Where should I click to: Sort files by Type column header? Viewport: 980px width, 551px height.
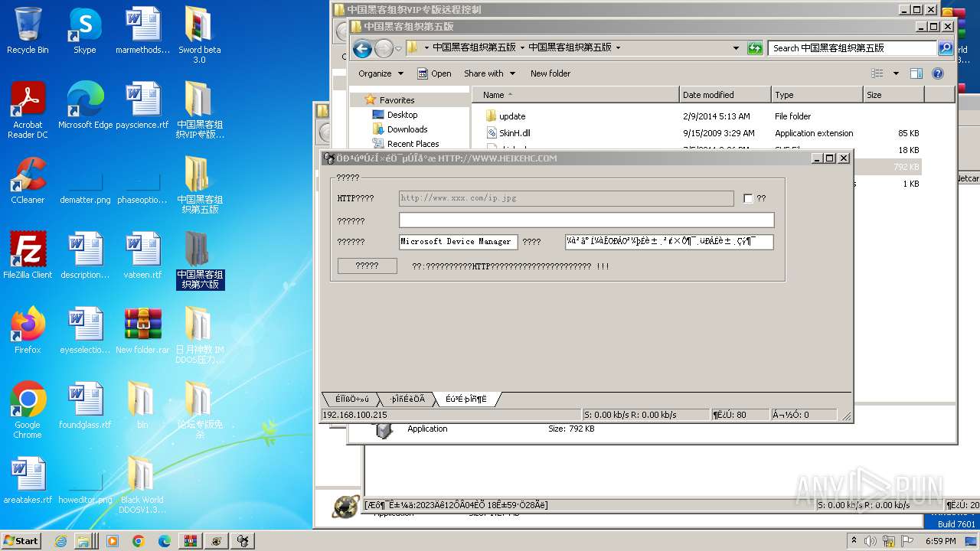pos(817,95)
